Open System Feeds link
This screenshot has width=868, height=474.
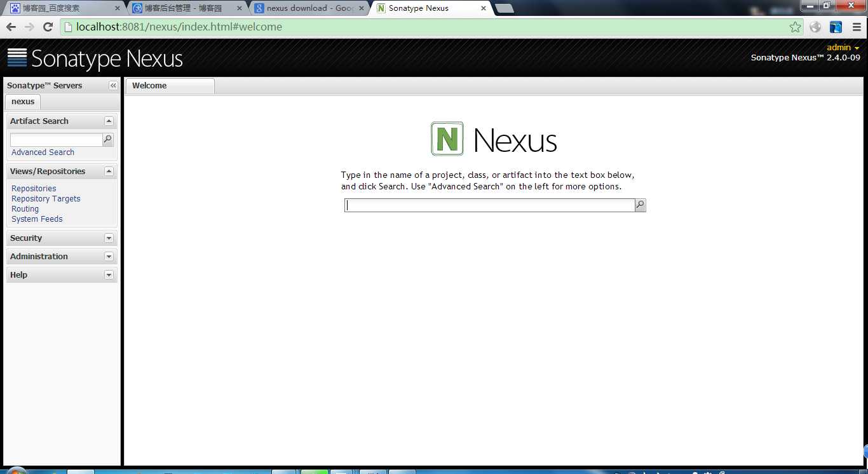(x=37, y=219)
